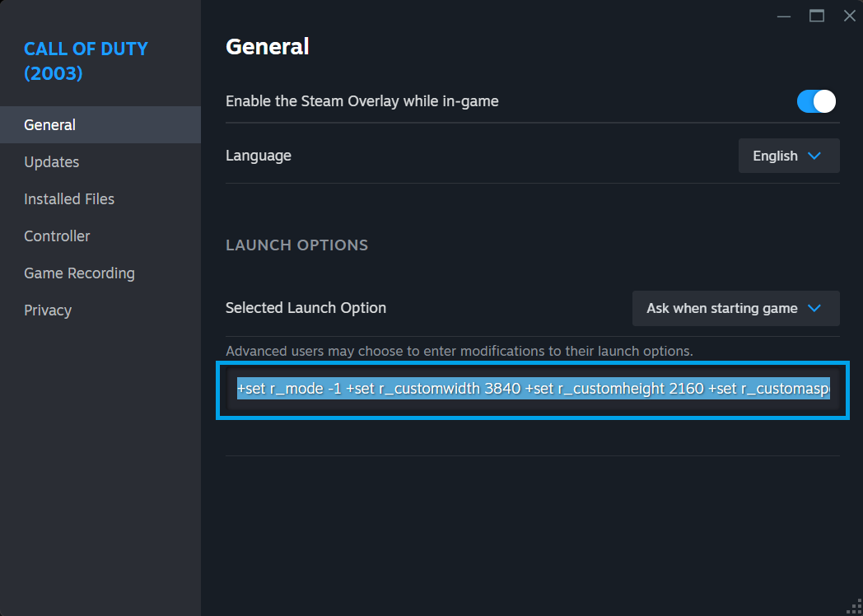Expand the Selected Launch Option dropdown
This screenshot has height=616, width=863.
[x=735, y=308]
